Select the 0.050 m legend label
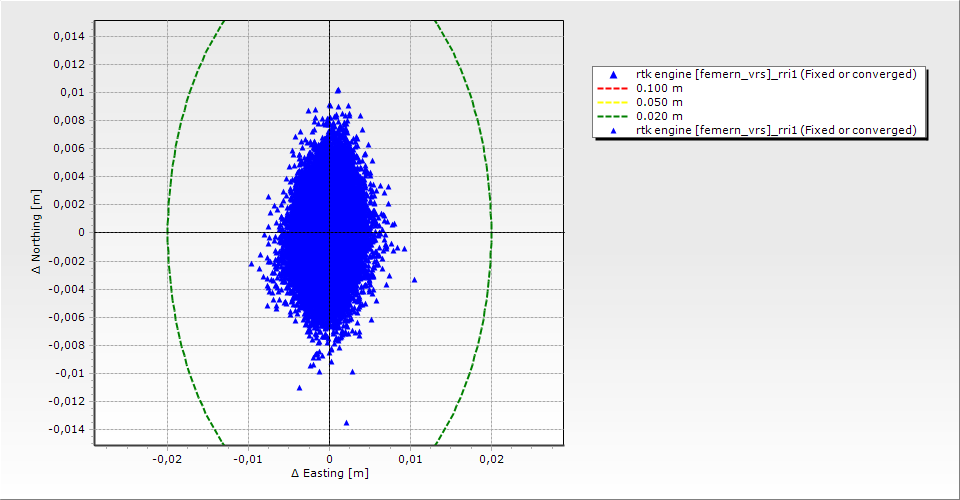This screenshot has width=960, height=500. click(659, 102)
